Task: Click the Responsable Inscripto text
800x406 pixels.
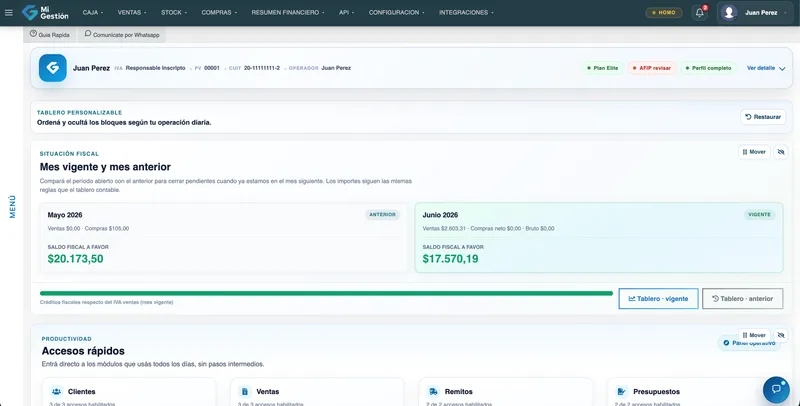Action: click(x=156, y=68)
